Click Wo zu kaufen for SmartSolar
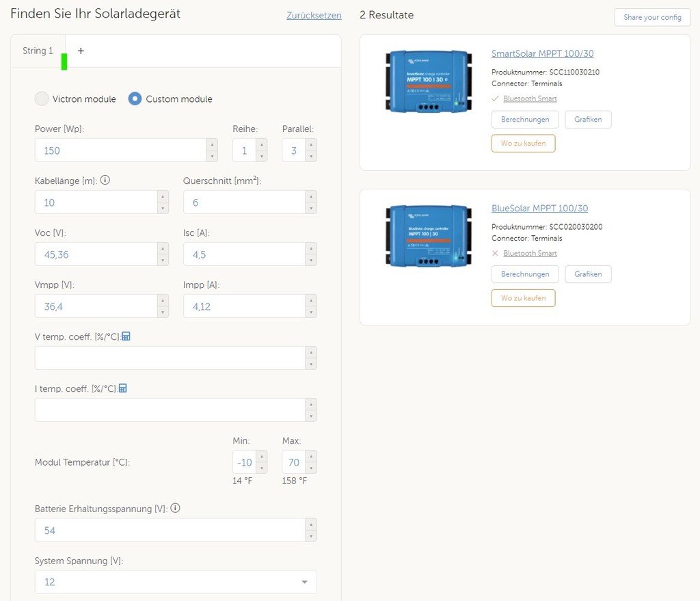This screenshot has height=601, width=700. point(523,144)
